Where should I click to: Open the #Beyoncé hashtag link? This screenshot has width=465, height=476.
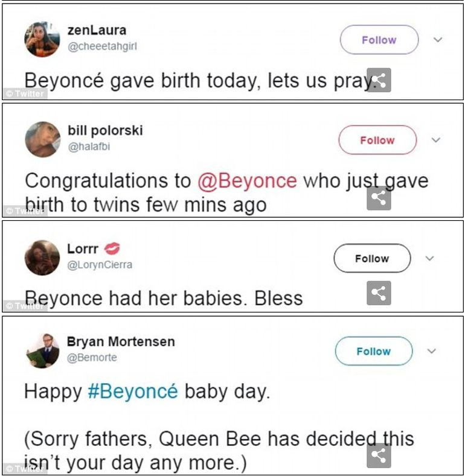coord(133,391)
